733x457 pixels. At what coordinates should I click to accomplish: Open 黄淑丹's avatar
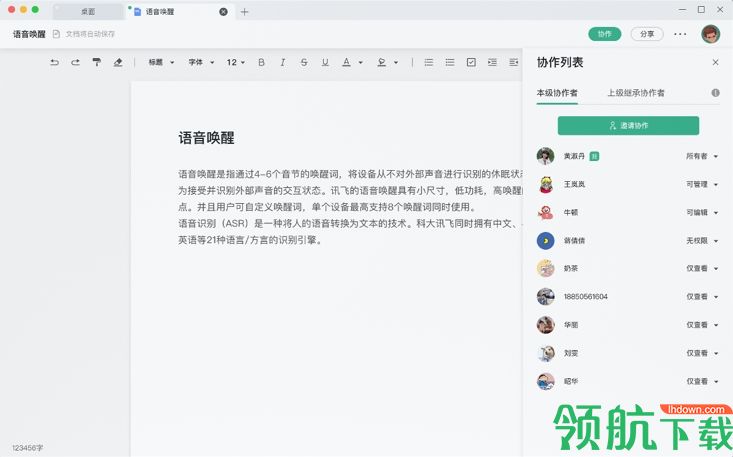coord(545,156)
